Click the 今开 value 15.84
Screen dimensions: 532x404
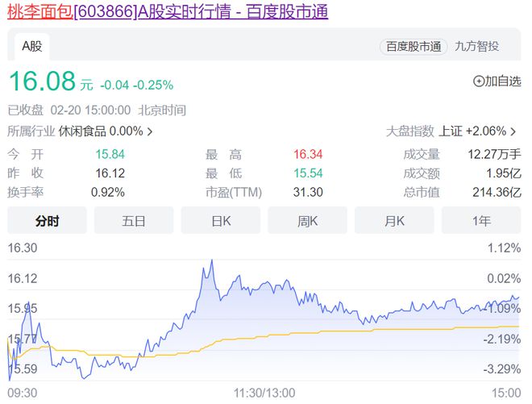110,154
